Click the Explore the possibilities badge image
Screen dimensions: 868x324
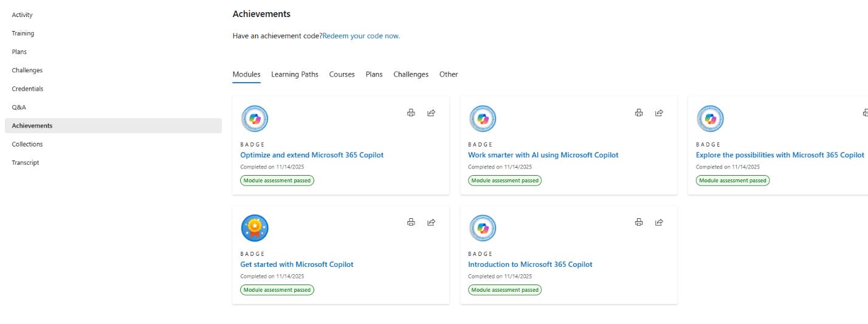710,119
